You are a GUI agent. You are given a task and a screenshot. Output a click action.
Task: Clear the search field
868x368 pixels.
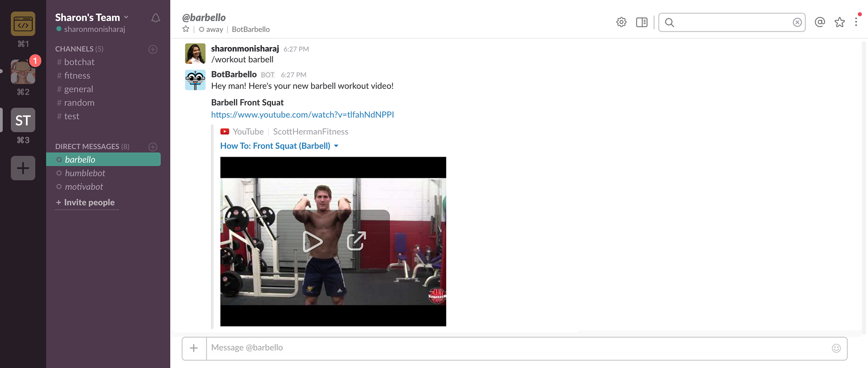pos(797,22)
